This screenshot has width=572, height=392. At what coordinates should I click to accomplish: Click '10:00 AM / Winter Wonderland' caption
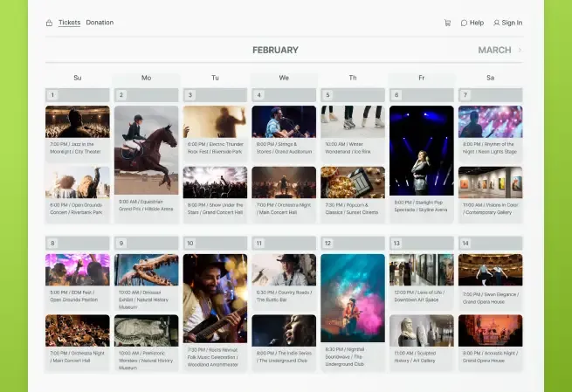348,148
